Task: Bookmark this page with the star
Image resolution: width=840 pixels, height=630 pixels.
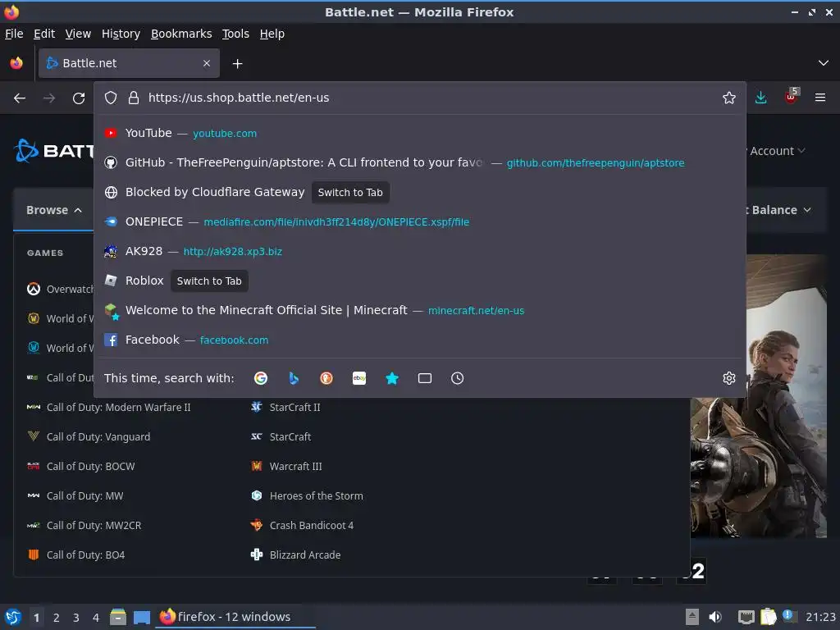Action: 729,98
